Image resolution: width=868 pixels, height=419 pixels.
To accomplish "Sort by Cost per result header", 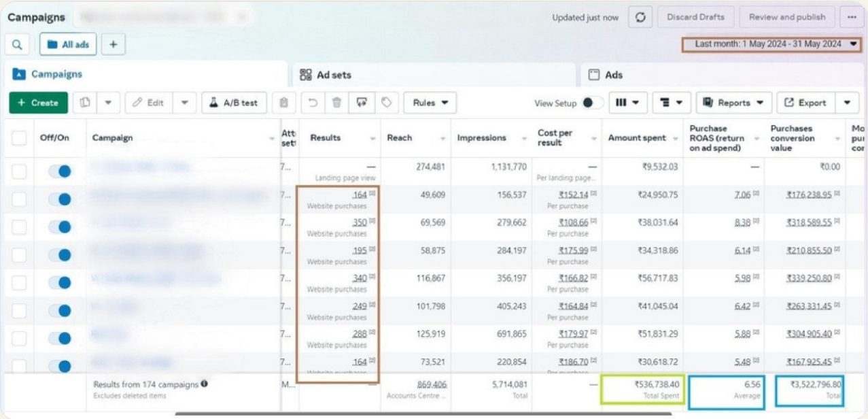I will pyautogui.click(x=555, y=137).
